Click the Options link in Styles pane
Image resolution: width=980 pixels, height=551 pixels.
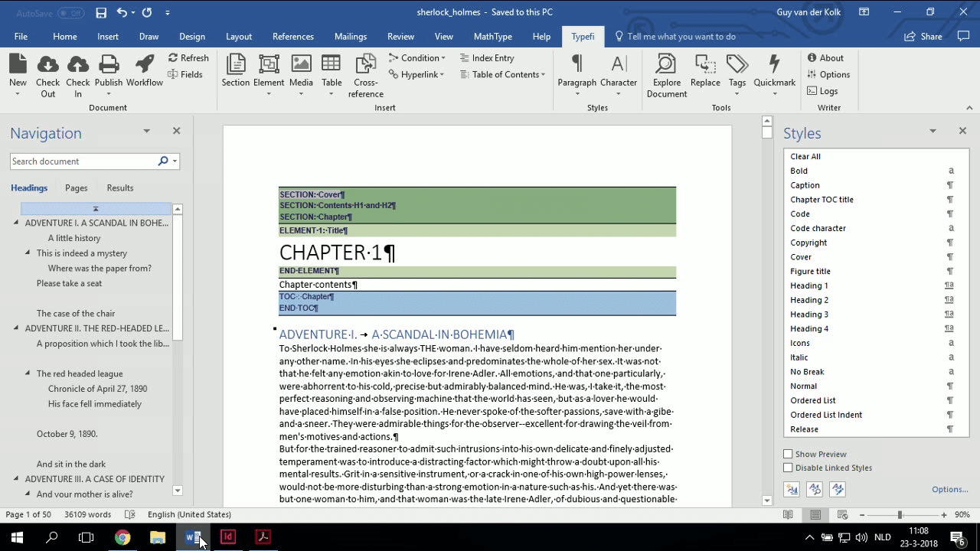[x=950, y=490]
